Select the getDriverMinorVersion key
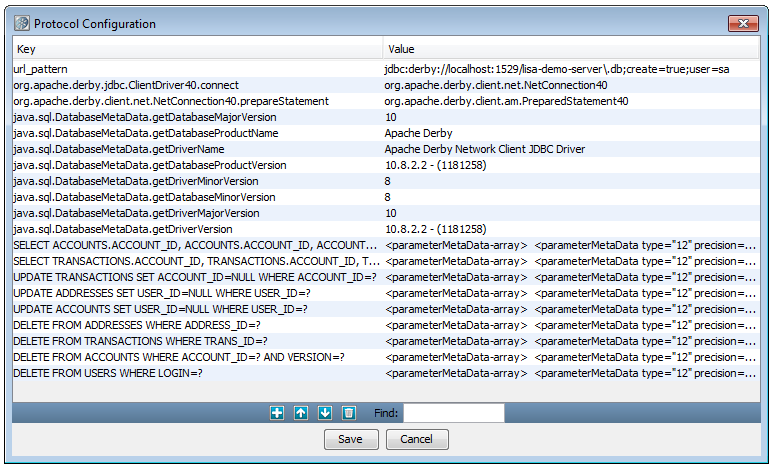Screen dimensions: 775x470 pyautogui.click(x=198, y=181)
